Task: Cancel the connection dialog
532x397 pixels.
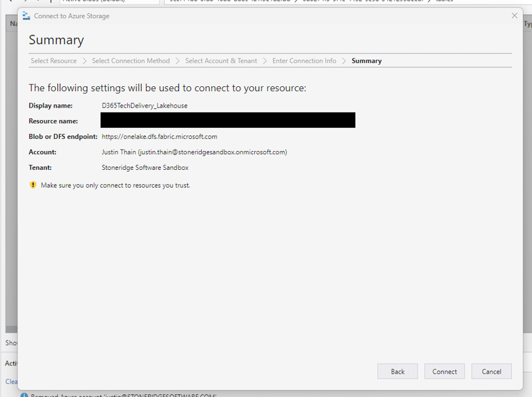Action: click(x=491, y=371)
